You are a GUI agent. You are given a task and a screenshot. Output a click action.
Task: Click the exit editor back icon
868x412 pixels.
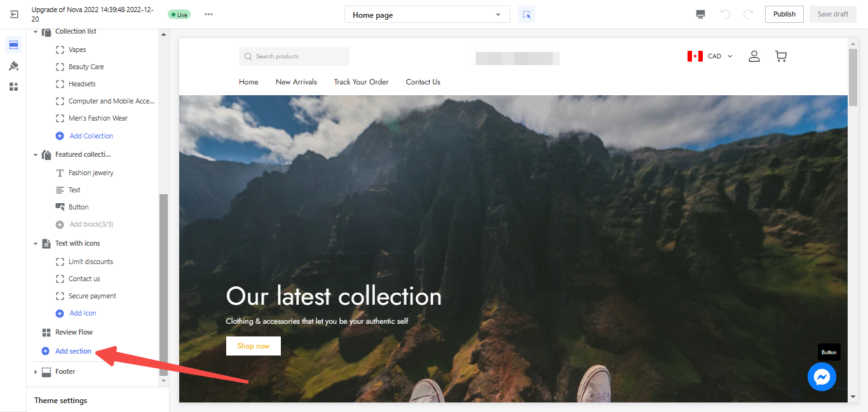(x=14, y=14)
